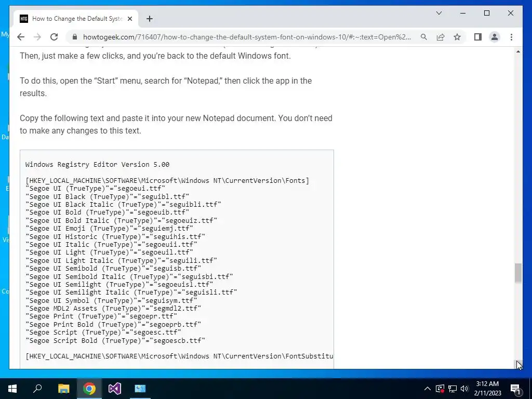
Task: Click the Segoe MDL2 Assets line
Action: (113, 309)
